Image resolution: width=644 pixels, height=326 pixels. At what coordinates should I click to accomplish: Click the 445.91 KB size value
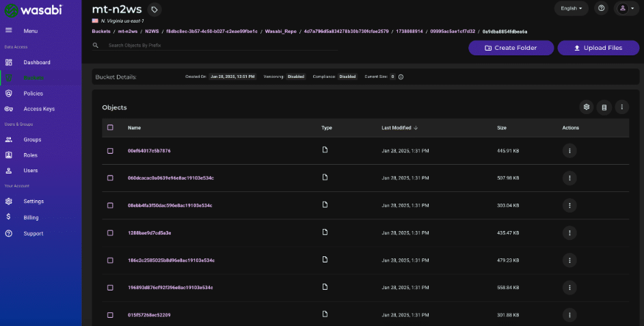point(508,150)
